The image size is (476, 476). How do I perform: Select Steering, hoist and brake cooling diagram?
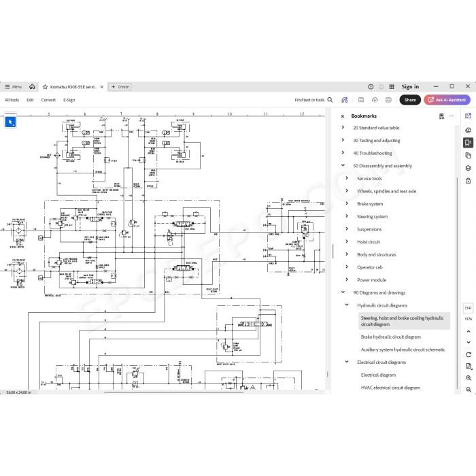404,321
